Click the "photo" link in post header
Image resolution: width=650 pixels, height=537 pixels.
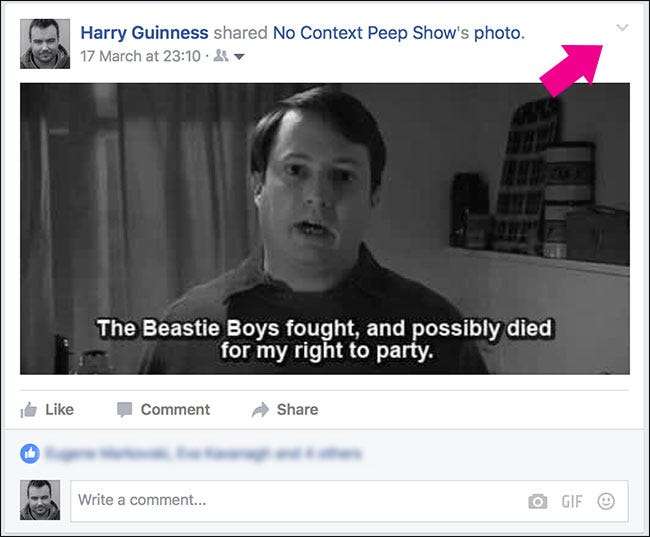[497, 33]
